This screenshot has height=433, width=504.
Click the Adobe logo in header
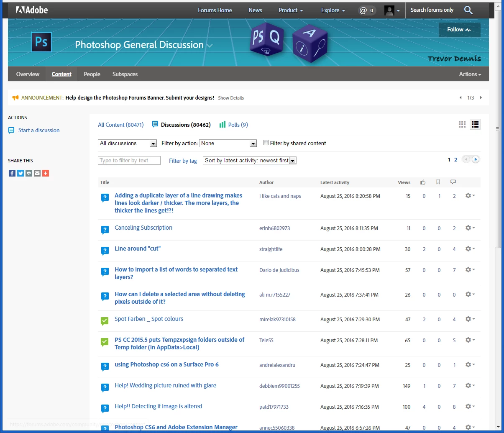click(x=32, y=10)
